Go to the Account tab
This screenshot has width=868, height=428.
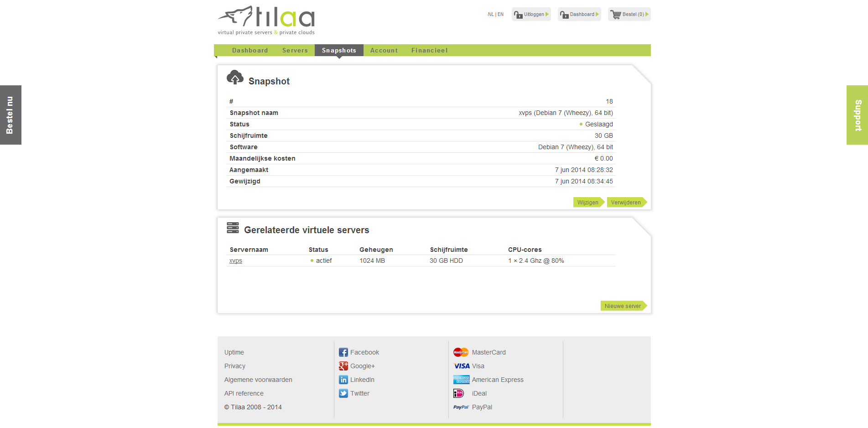(x=384, y=50)
